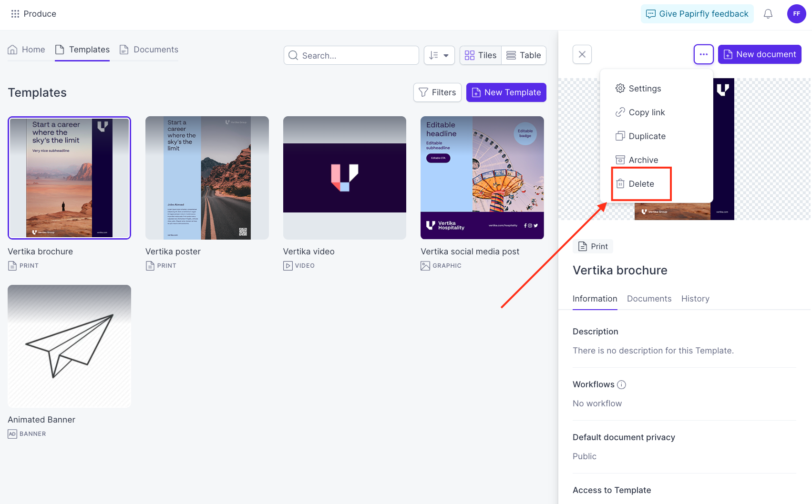Switch to Table view
This screenshot has width=812, height=504.
524,55
